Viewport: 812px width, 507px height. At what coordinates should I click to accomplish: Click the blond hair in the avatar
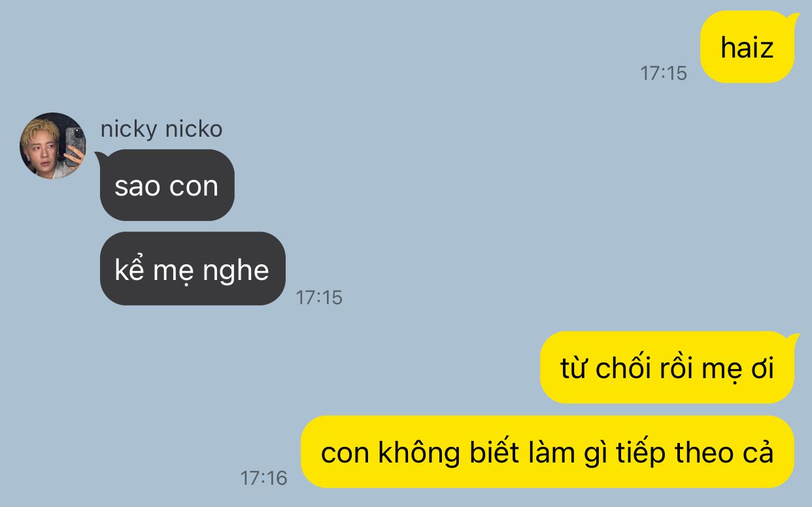[42, 131]
